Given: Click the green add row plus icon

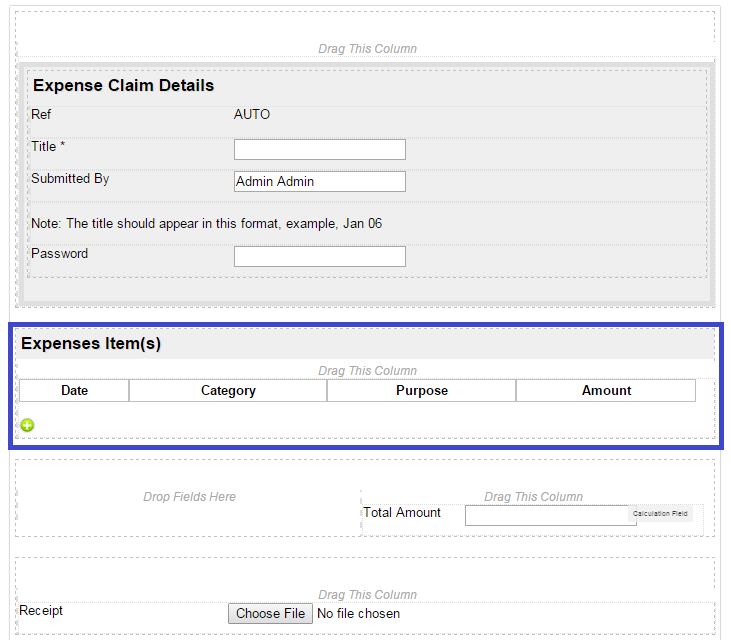Looking at the screenshot, I should pos(27,425).
